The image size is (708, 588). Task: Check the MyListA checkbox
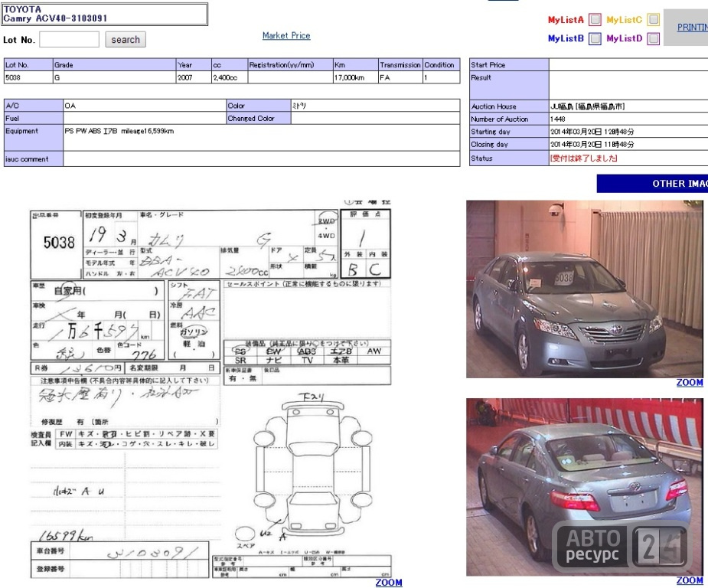coord(595,19)
